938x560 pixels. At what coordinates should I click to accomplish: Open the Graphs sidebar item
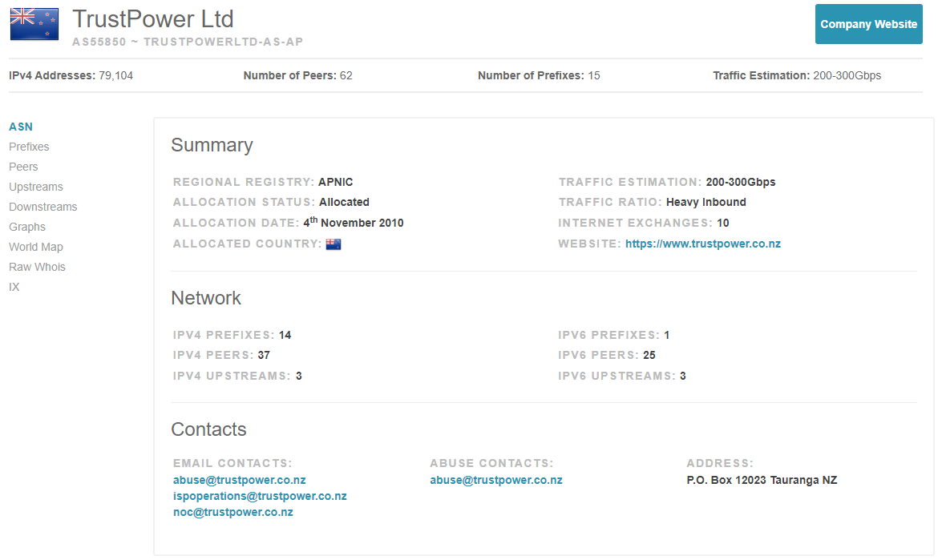point(27,227)
